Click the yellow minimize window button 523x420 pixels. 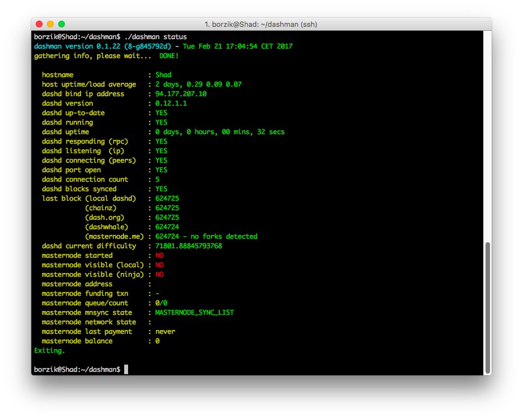tap(50, 24)
